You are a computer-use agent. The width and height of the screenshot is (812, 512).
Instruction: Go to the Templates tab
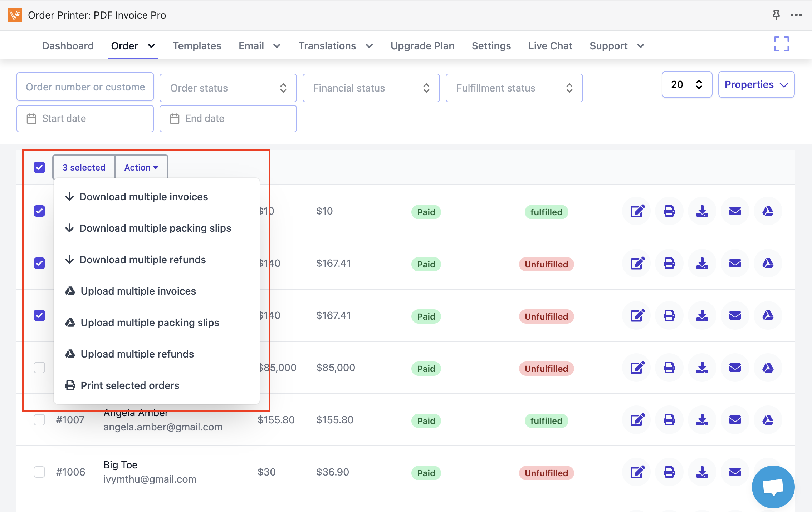coord(197,46)
